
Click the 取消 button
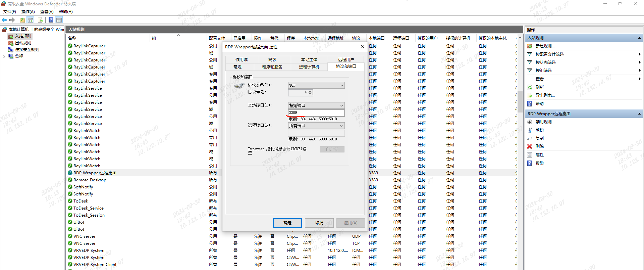[319, 223]
